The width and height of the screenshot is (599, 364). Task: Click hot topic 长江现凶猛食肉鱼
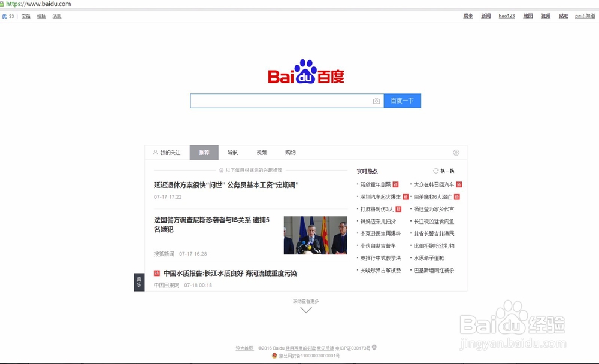(434, 221)
